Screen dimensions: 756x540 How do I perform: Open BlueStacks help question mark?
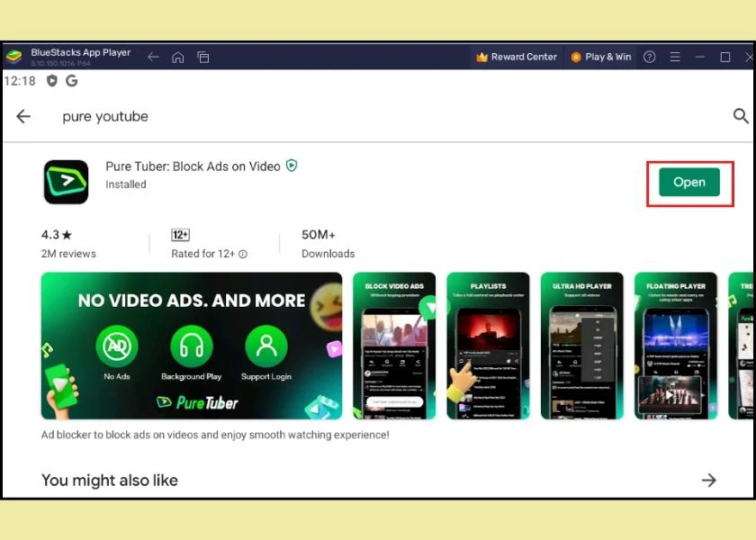click(x=650, y=57)
